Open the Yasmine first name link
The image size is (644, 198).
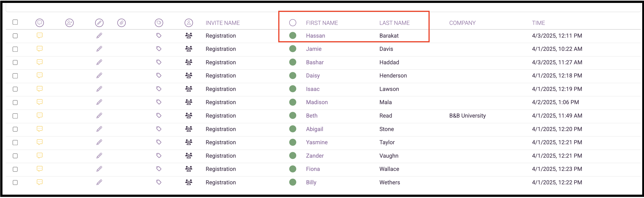[x=317, y=142]
